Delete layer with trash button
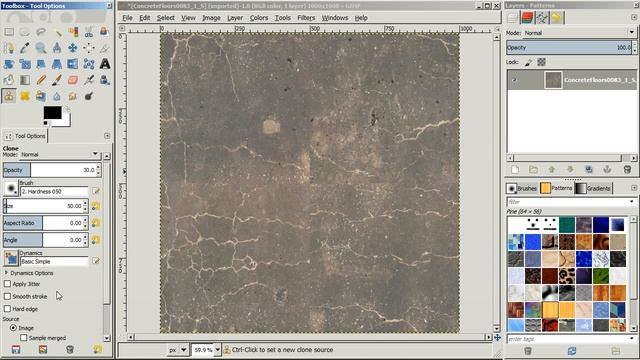 627,169
